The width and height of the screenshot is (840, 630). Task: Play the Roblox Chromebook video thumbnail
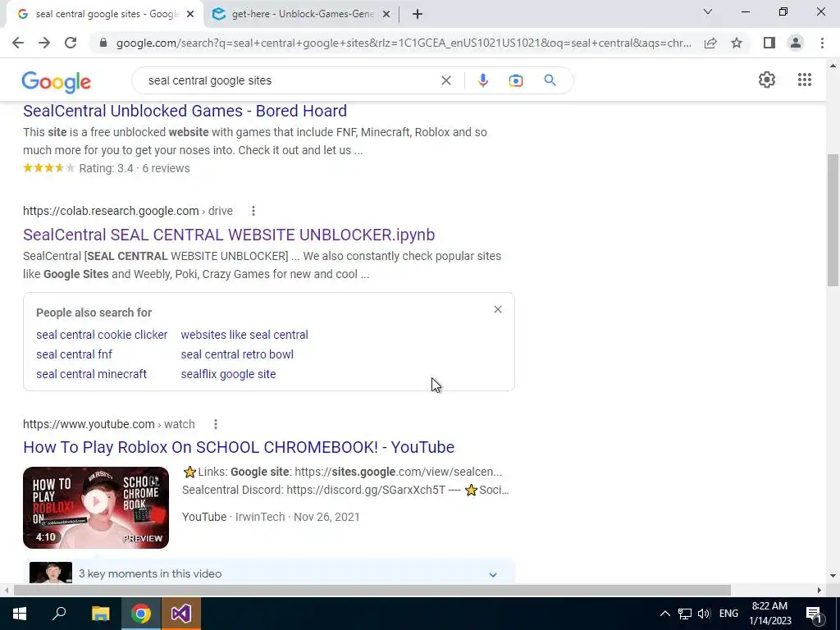pyautogui.click(x=96, y=507)
